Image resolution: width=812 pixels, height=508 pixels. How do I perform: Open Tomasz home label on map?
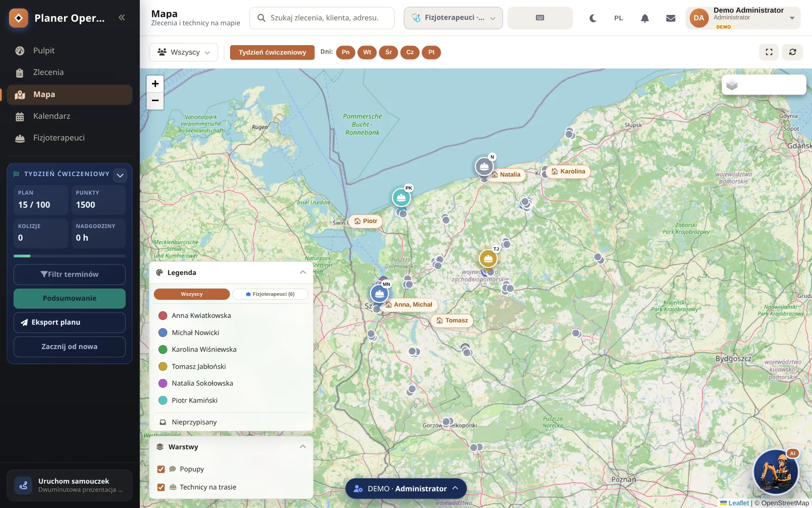(x=452, y=321)
